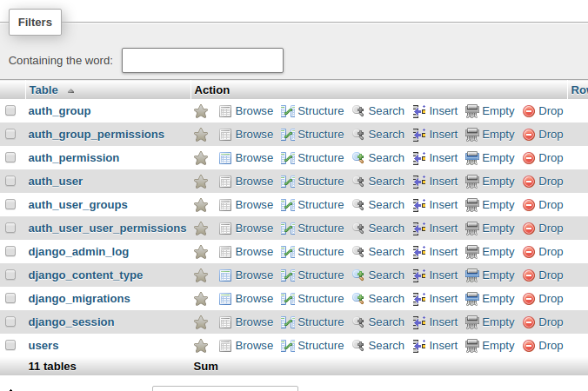Screen dimensions: 588x391
Task: Toggle the sort arrow beside Table header
Action: coord(70,91)
